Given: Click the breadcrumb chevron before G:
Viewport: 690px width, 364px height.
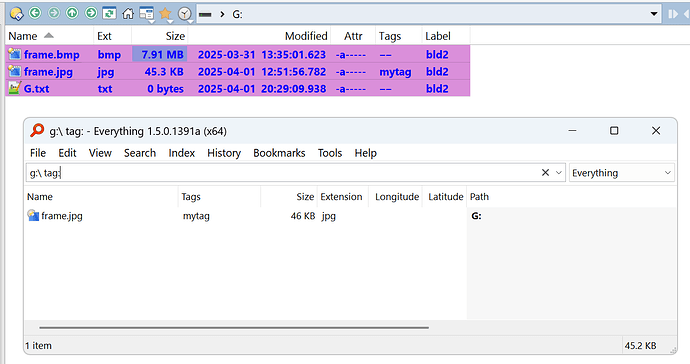Looking at the screenshot, I should click(223, 15).
